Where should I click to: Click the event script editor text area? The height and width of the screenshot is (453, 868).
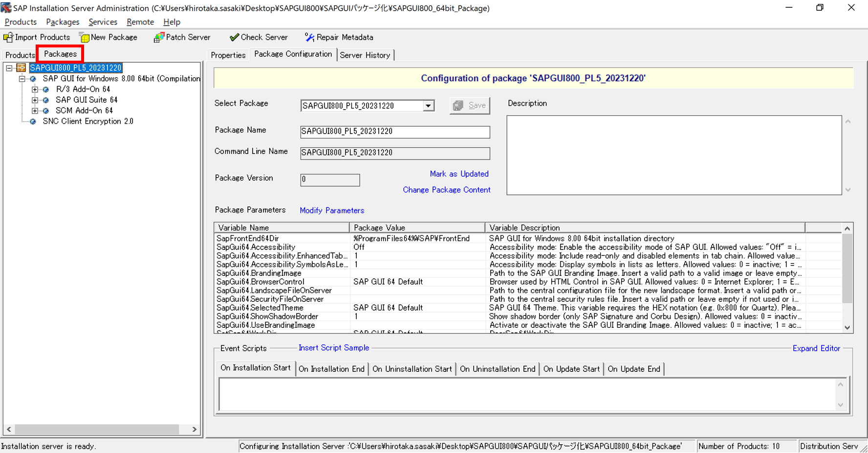[528, 394]
